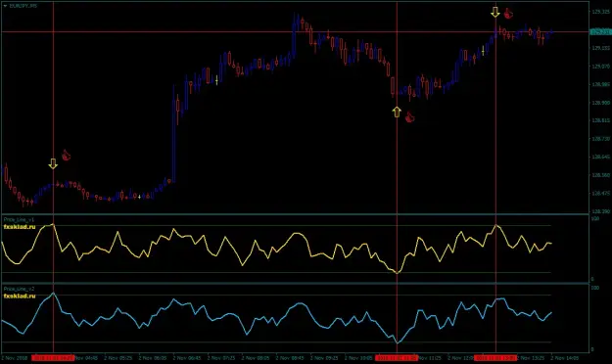Click the red signal icon beside the leftmost down arrow
Image resolution: width=612 pixels, height=364 pixels.
[x=66, y=155]
